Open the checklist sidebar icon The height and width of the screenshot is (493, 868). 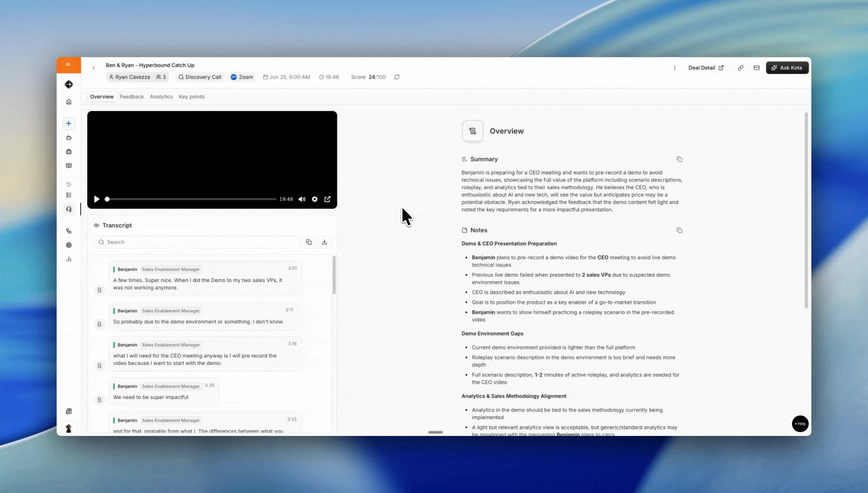[69, 195]
